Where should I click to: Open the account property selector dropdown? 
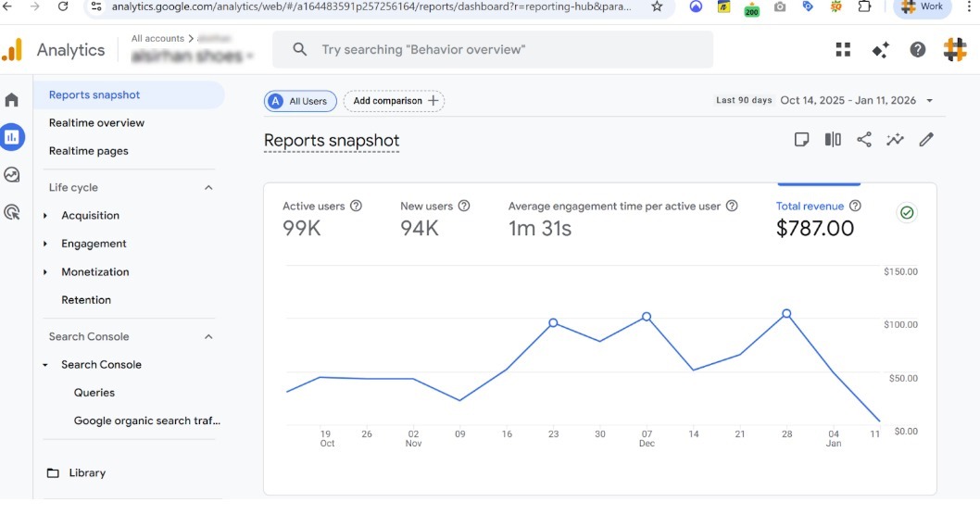(193, 56)
